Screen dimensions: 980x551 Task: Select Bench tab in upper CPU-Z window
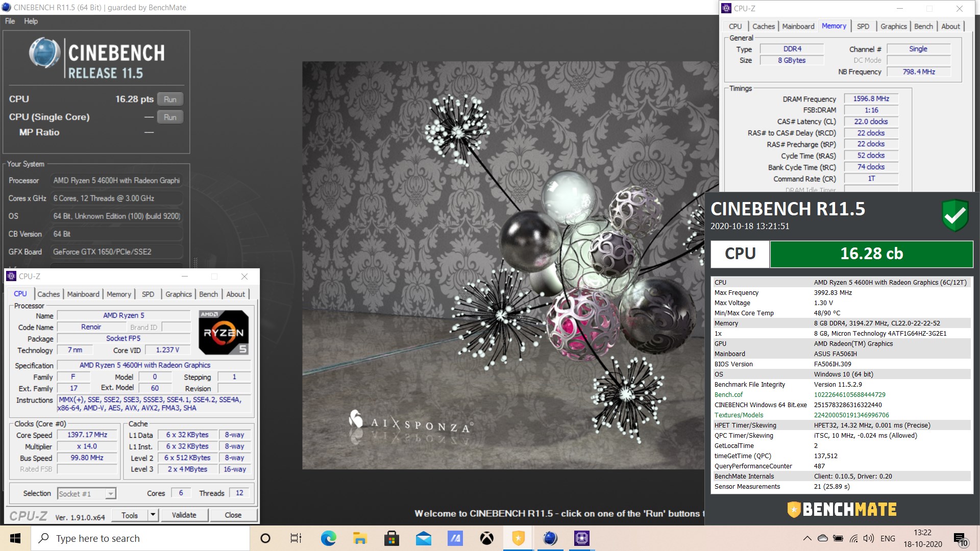click(x=923, y=27)
